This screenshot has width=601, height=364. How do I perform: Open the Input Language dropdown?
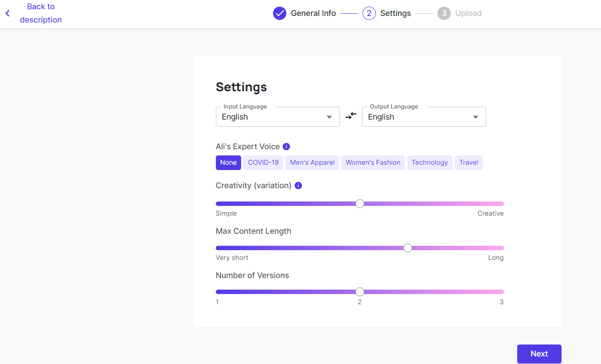click(277, 117)
